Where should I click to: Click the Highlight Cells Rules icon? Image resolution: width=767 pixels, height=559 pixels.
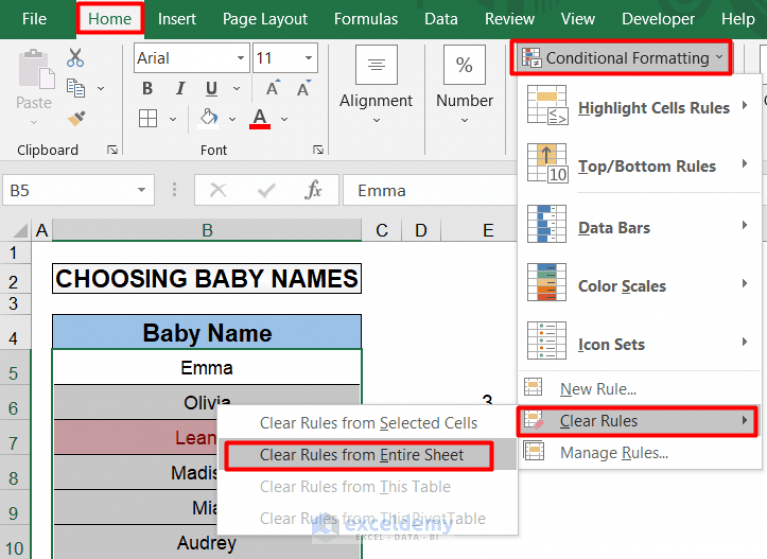(x=547, y=105)
